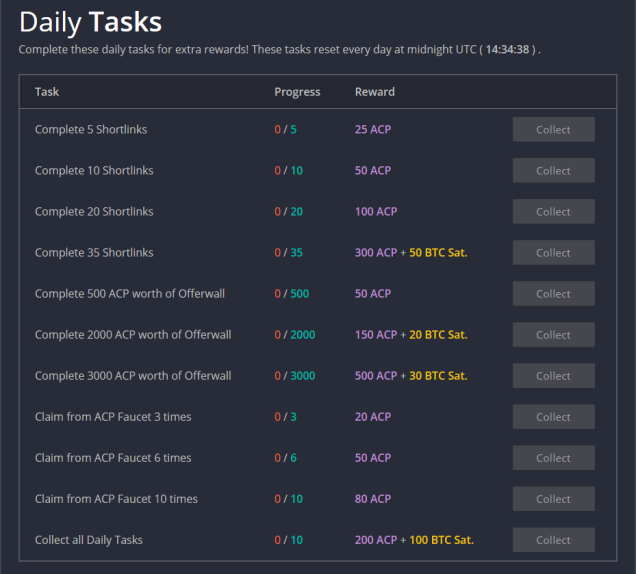Collect reward for Complete 20 Shortlinks
Image resolution: width=636 pixels, height=574 pixels.
coord(554,211)
